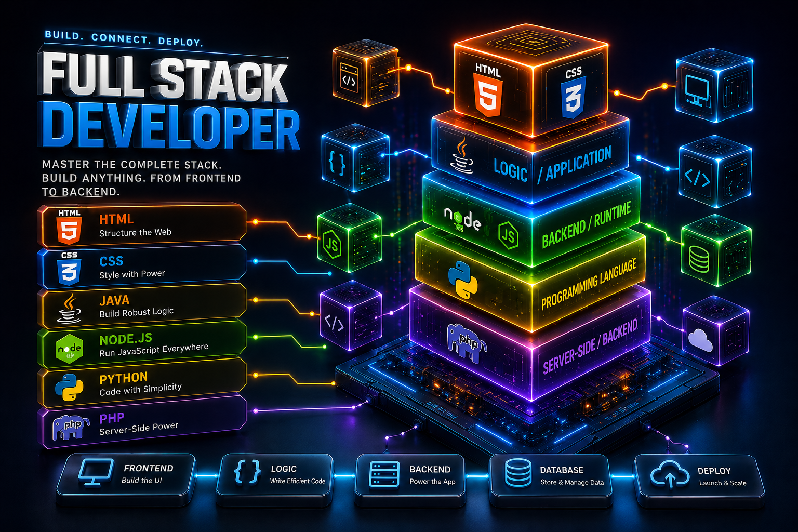Click "Structure the Web" subtitle
This screenshot has height=532, width=798.
coord(135,232)
